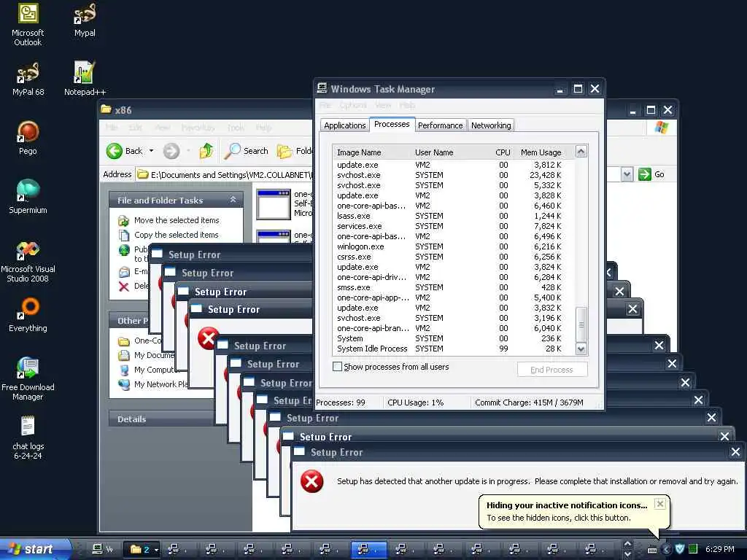Select the Processes tab
Viewport: 747px width, 560px height.
coord(392,124)
